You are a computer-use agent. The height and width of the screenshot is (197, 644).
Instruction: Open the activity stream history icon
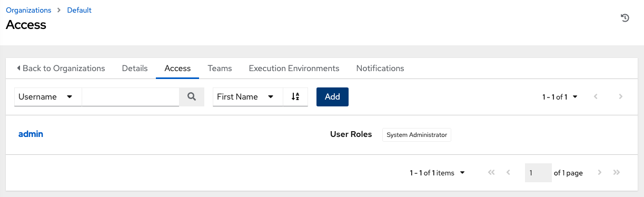pyautogui.click(x=625, y=18)
